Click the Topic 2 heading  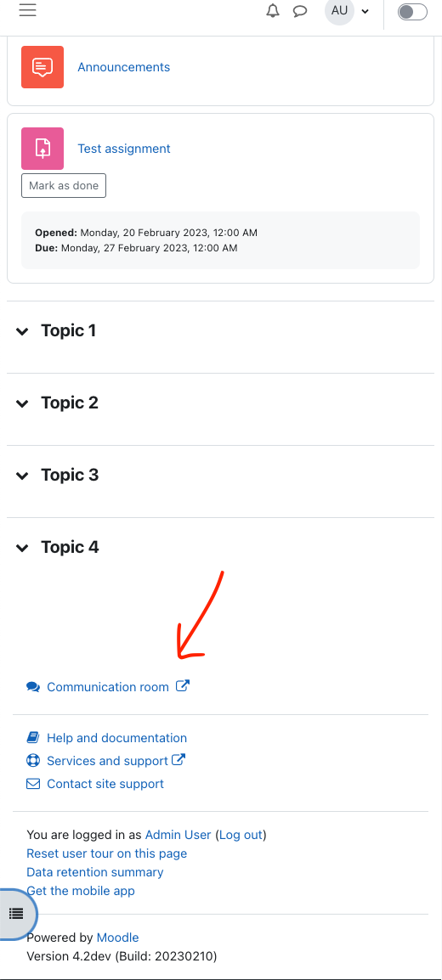point(70,403)
